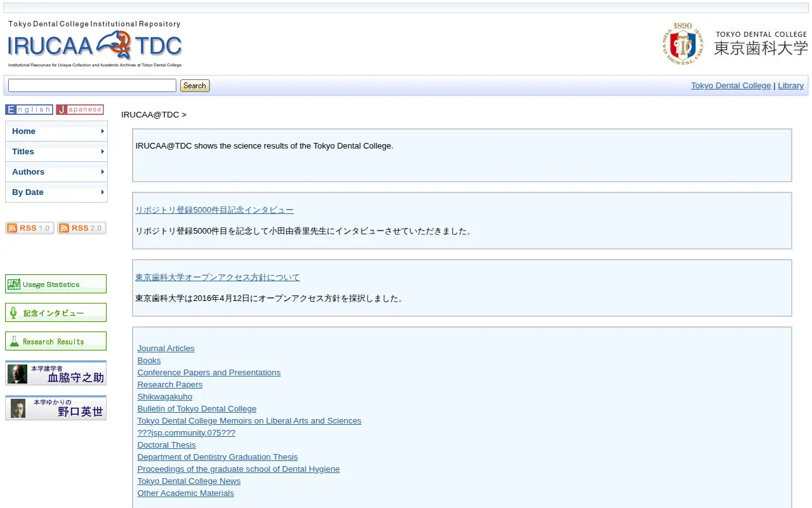812x508 pixels.
Task: Open the 野口英世 banner
Action: [56, 408]
